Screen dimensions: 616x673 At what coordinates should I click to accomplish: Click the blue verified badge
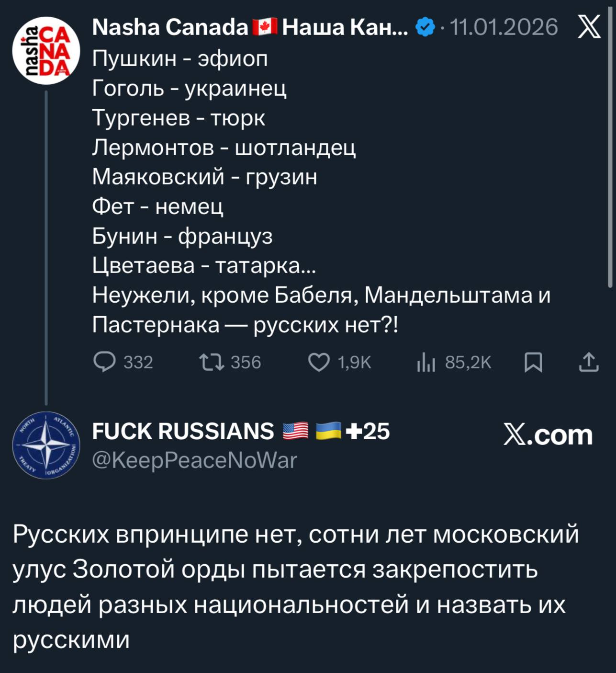[x=425, y=27]
